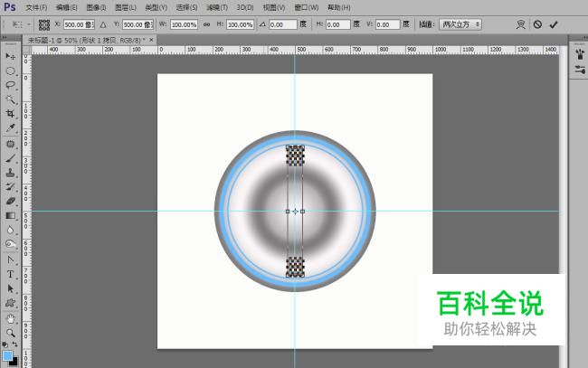This screenshot has height=368, width=588.
Task: Select the Blur droplet tool
Action: pos(10,230)
